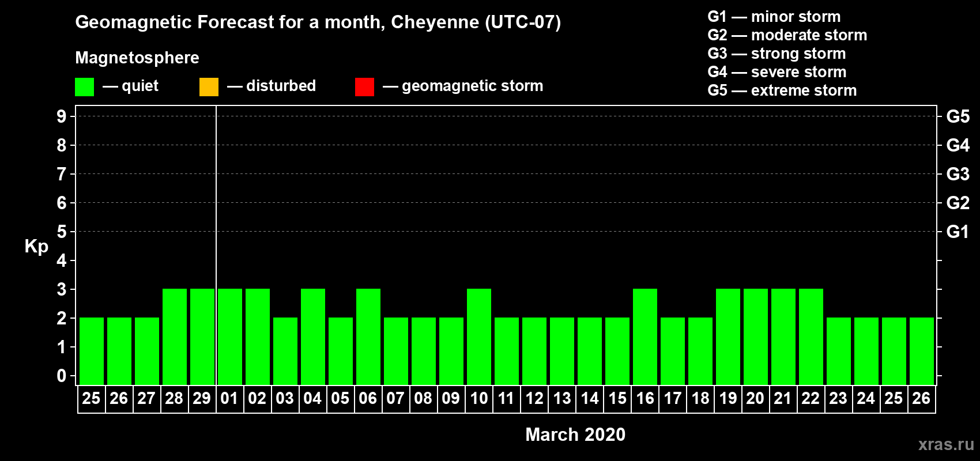This screenshot has width=980, height=461.
Task: Click 'G1 — minor storm' legend line
Action: [x=774, y=17]
